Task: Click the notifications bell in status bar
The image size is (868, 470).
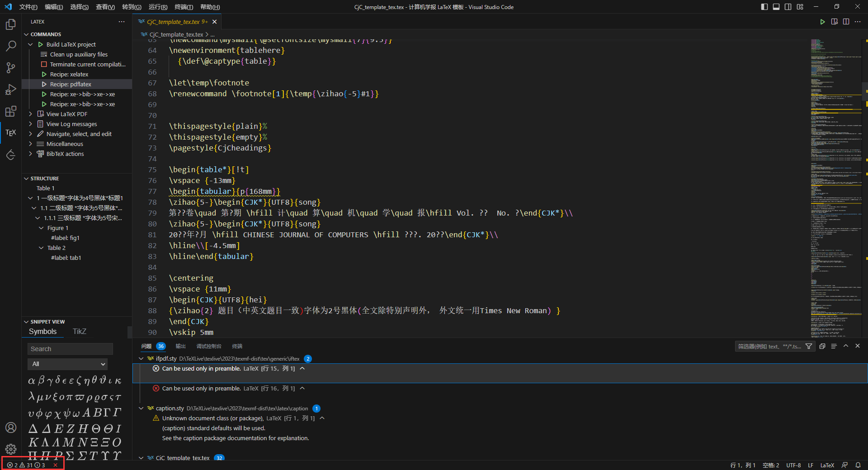Action: [x=859, y=465]
